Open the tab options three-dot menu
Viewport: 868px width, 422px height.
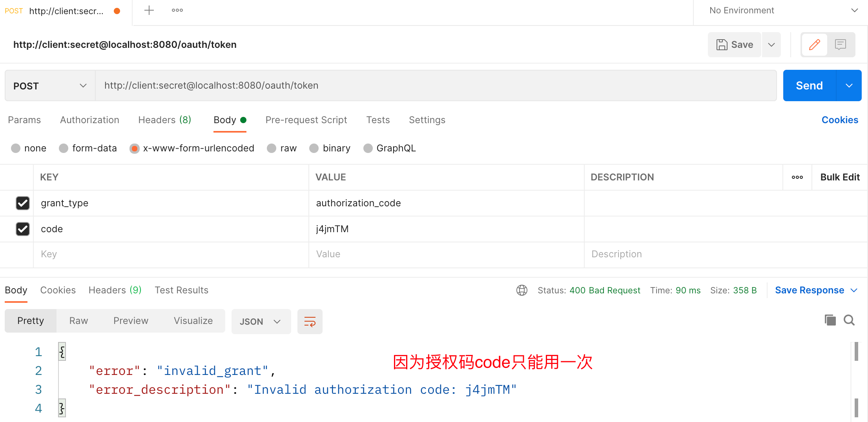pyautogui.click(x=177, y=10)
